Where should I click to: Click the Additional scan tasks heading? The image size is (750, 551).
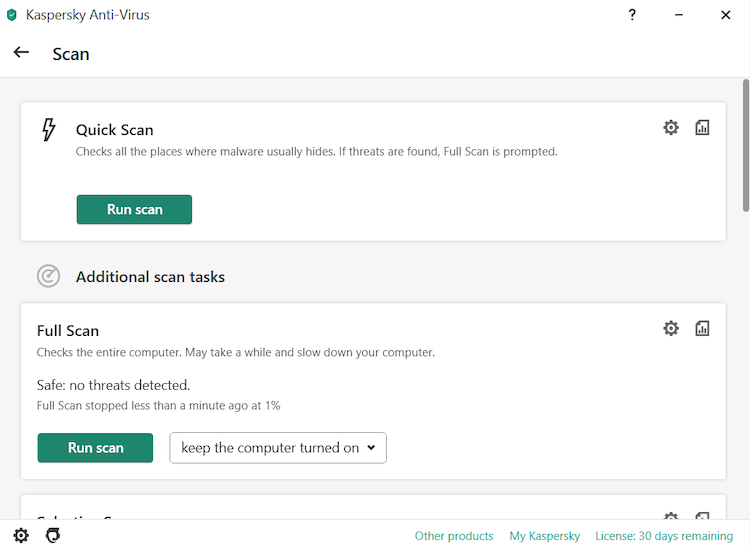point(150,277)
